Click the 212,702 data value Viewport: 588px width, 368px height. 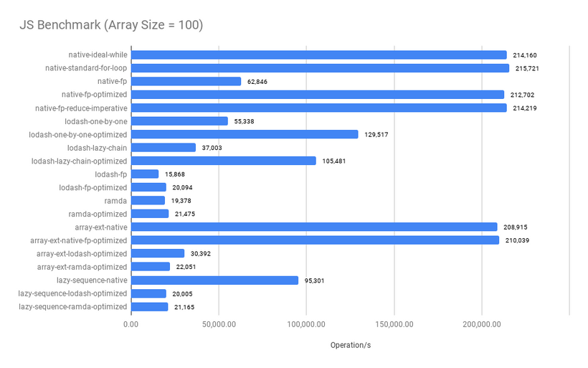click(522, 95)
